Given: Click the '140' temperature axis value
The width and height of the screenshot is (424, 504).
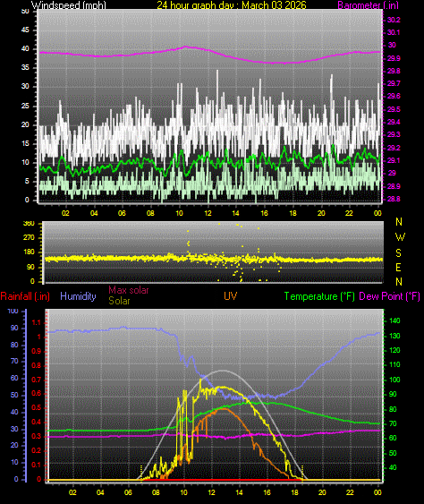Looking at the screenshot, I should 394,320.
